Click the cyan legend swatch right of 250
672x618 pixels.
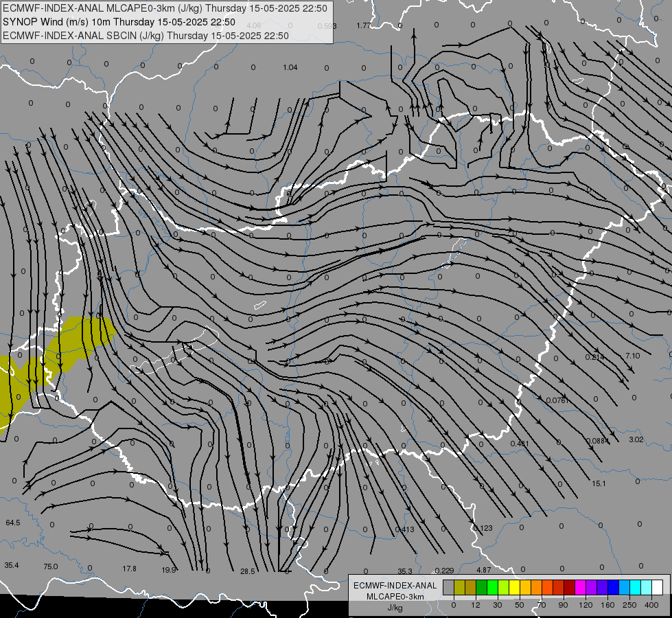[635, 587]
